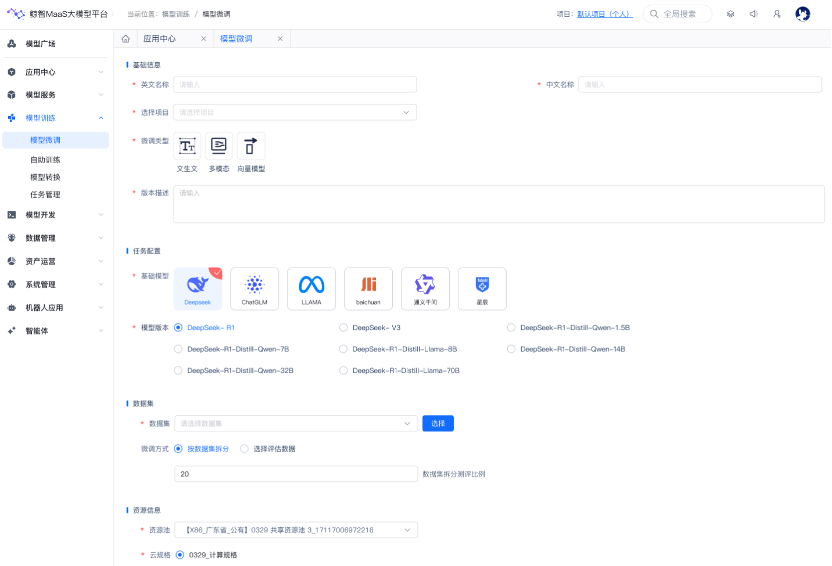The height and width of the screenshot is (566, 832).
Task: Open 自助训练 in the sidebar
Action: coord(45,160)
